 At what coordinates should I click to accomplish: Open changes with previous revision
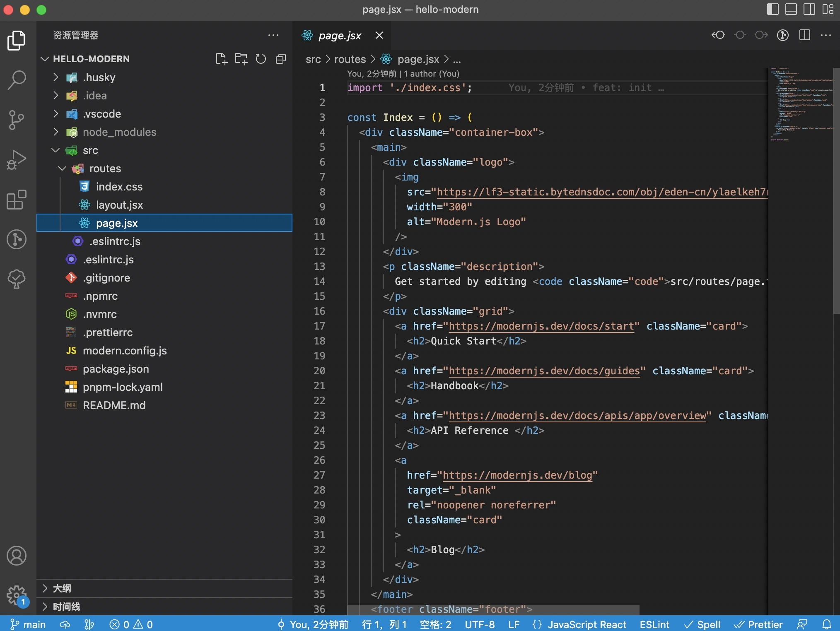point(718,35)
